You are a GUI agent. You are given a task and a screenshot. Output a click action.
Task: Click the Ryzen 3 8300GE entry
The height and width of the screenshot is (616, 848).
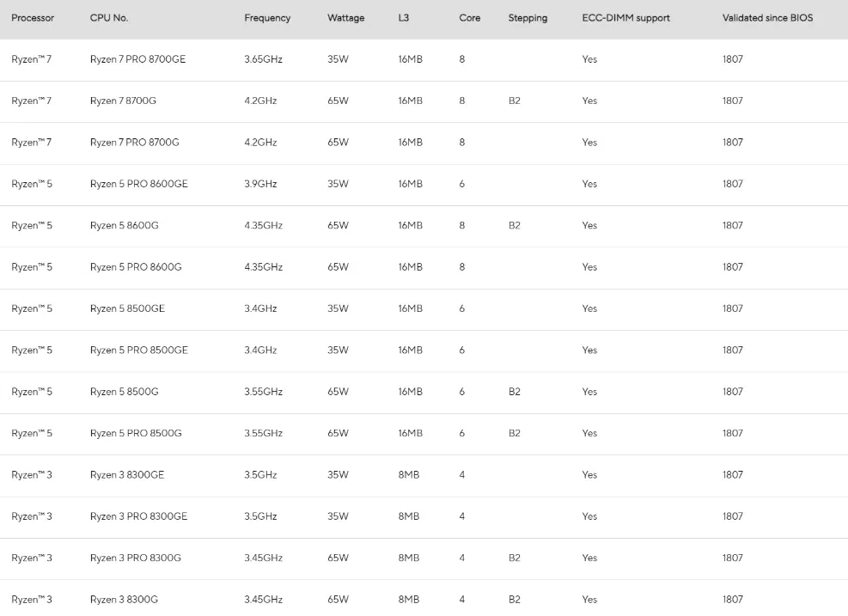pos(127,475)
